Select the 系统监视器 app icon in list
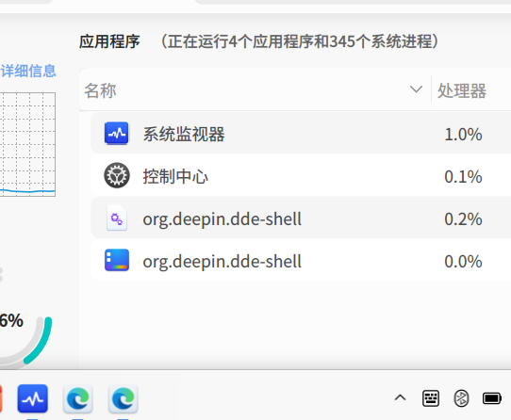 pos(116,133)
